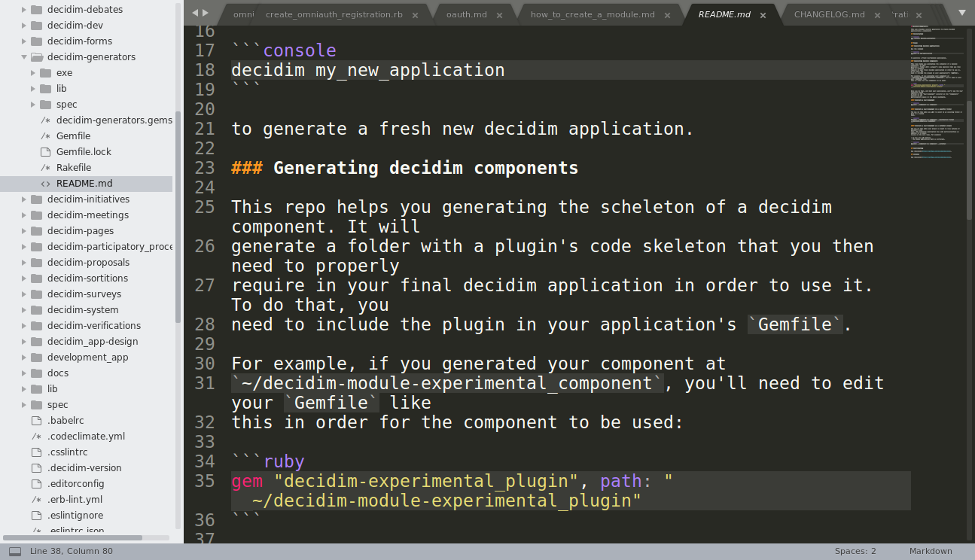Screen dimensions: 975x560
Task: Click the file type icon beside Gemfile.lock
Action: pos(45,152)
